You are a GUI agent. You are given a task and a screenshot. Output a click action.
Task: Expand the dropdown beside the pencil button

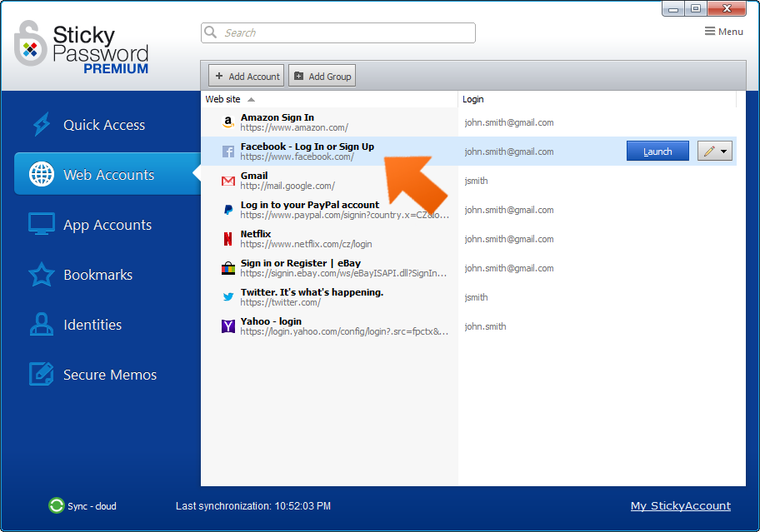[725, 151]
